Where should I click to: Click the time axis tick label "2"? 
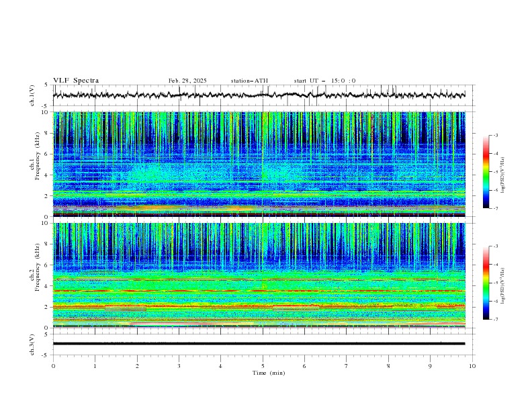coord(137,366)
